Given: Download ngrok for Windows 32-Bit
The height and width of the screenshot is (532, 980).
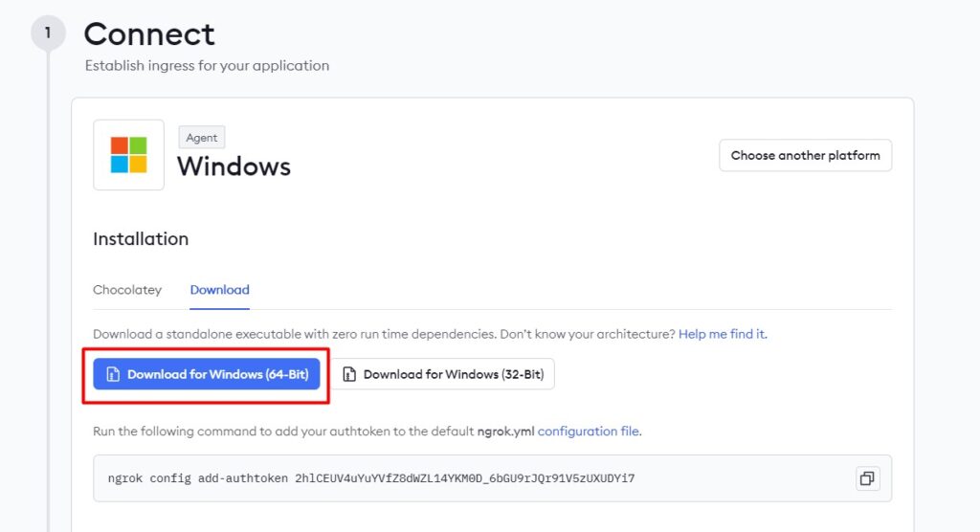Looking at the screenshot, I should tap(443, 374).
